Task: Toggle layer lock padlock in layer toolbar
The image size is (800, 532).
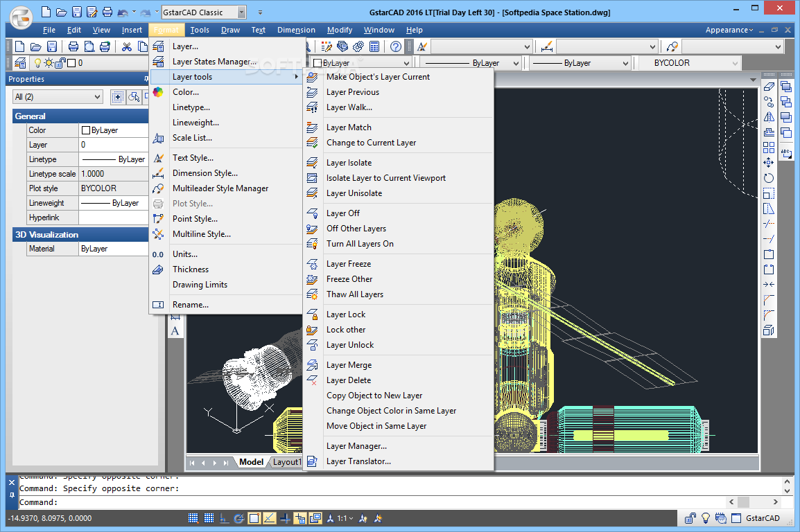Action: coord(60,63)
